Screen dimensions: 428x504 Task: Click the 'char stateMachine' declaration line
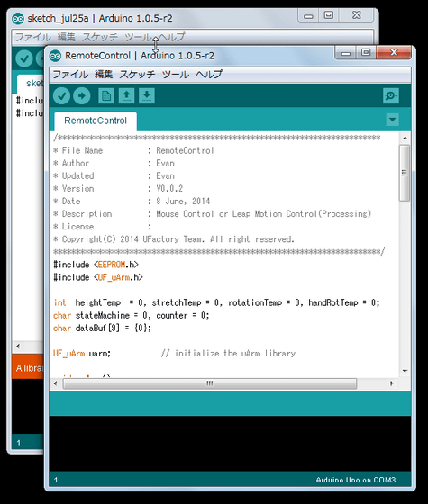coord(131,315)
